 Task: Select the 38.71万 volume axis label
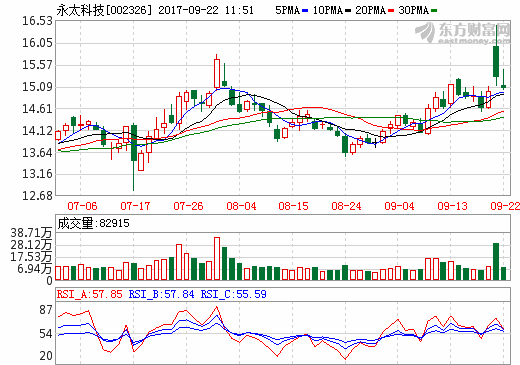(x=31, y=233)
